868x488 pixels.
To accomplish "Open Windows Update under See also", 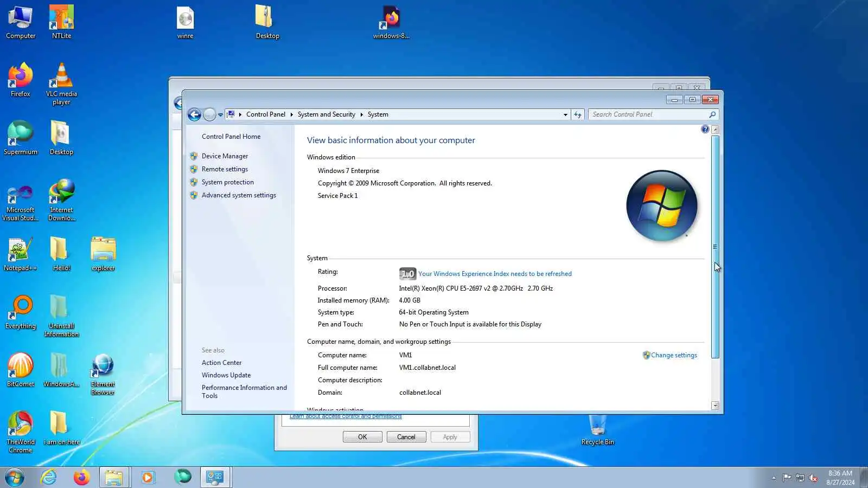I will [226, 375].
